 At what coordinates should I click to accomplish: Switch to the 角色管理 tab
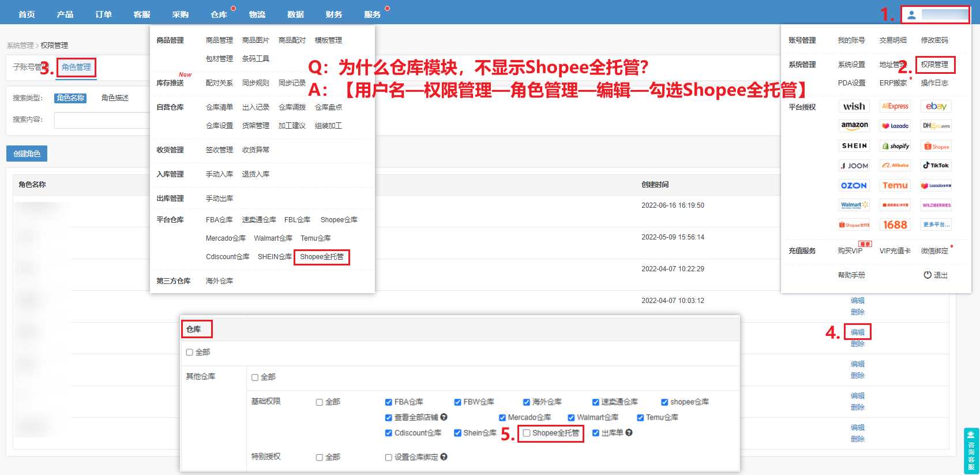pos(76,67)
